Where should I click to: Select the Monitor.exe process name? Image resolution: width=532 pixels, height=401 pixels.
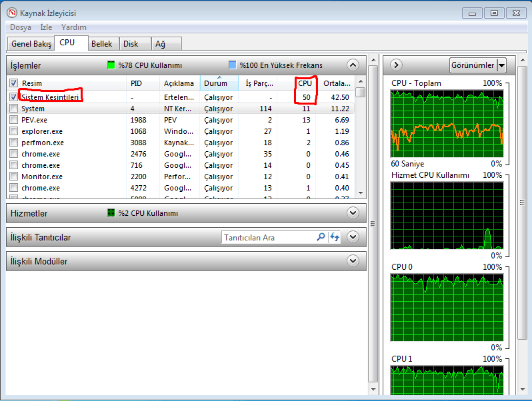tap(42, 177)
